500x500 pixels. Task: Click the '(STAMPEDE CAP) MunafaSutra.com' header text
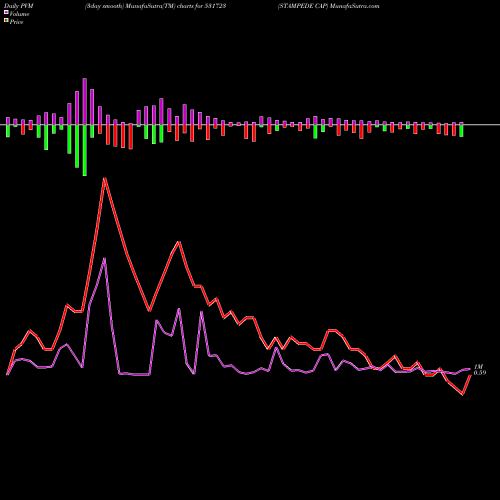[x=328, y=6]
